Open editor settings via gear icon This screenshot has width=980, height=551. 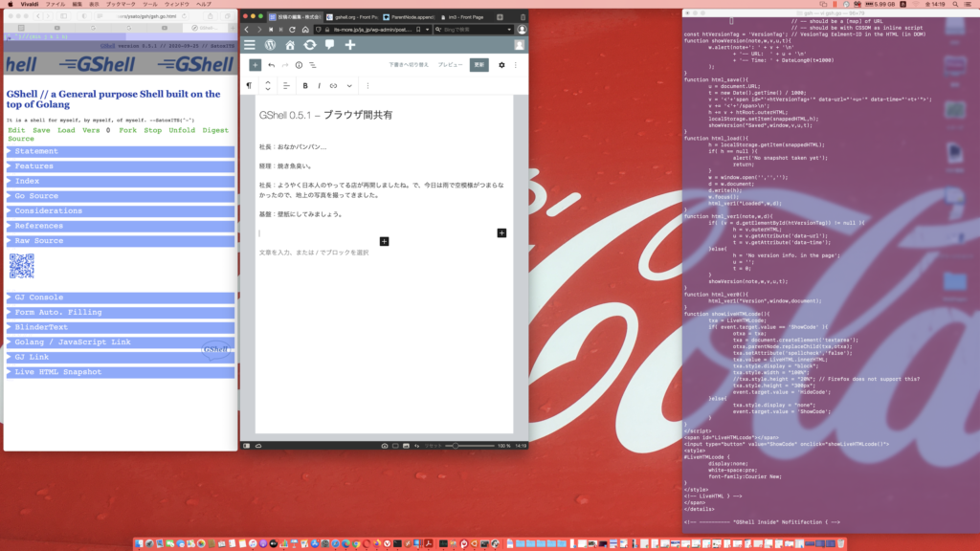(x=501, y=65)
